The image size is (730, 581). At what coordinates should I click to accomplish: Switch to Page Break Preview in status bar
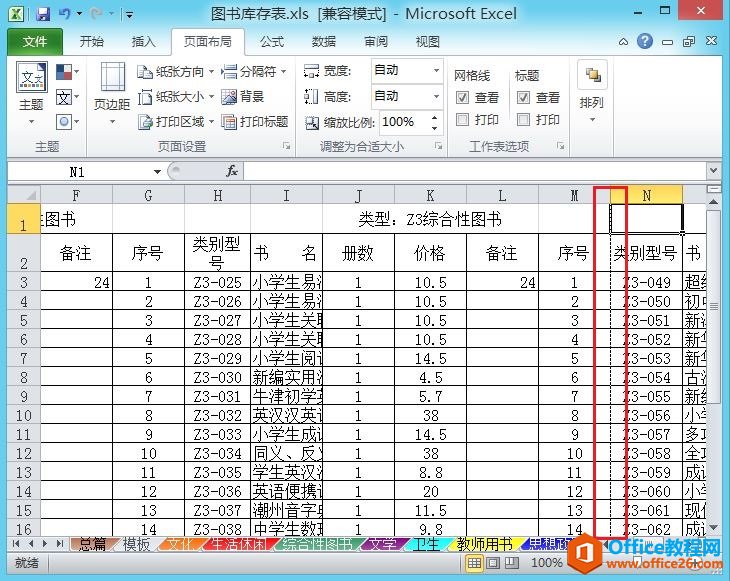click(511, 563)
